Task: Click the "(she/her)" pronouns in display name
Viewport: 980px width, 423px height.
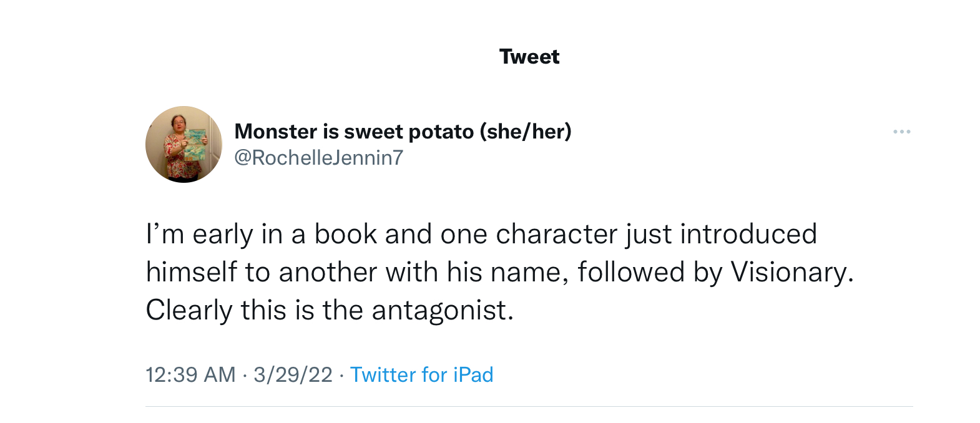Action: coord(526,132)
